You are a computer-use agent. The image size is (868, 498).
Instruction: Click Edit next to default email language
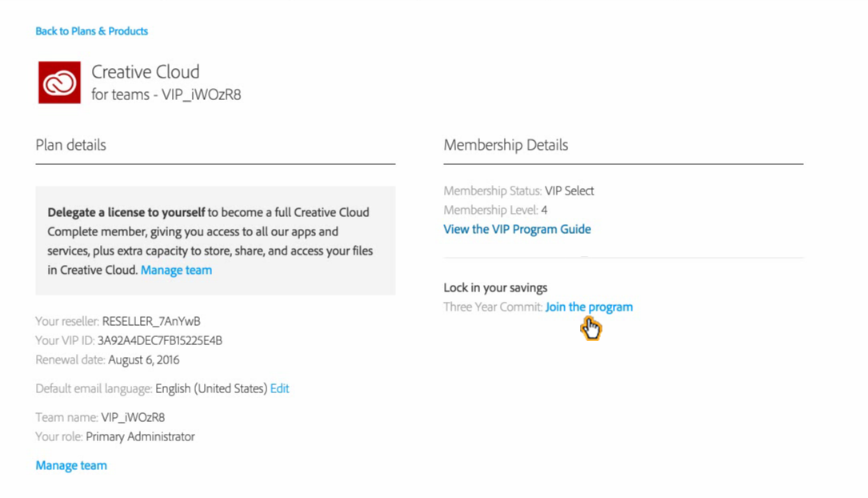pyautogui.click(x=279, y=388)
